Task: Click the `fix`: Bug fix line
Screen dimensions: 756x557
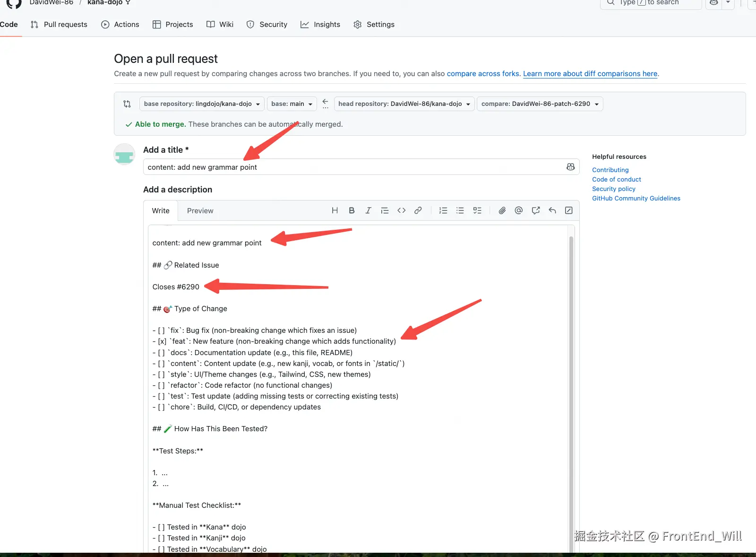Action: (255, 331)
